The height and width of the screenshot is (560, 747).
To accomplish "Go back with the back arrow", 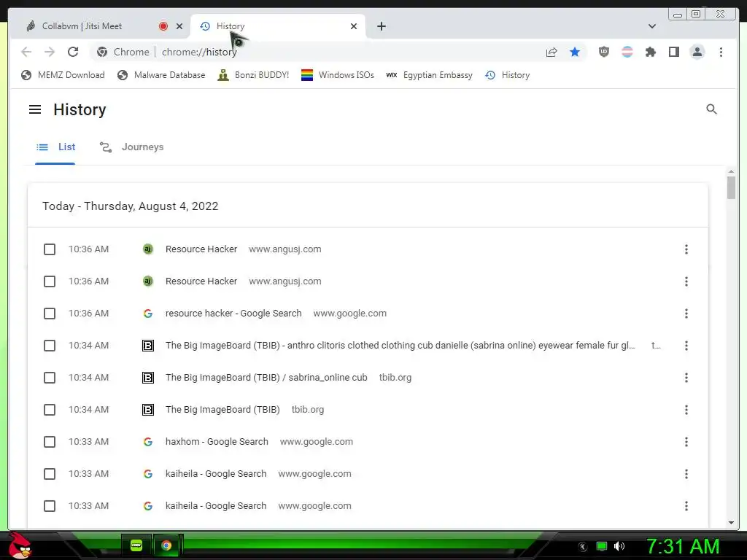I will (26, 52).
